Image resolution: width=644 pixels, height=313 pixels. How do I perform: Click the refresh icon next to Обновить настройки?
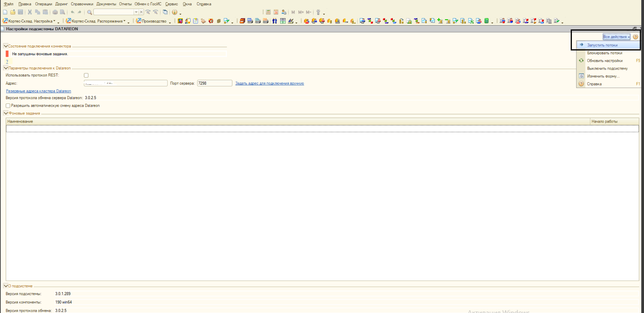(x=581, y=60)
